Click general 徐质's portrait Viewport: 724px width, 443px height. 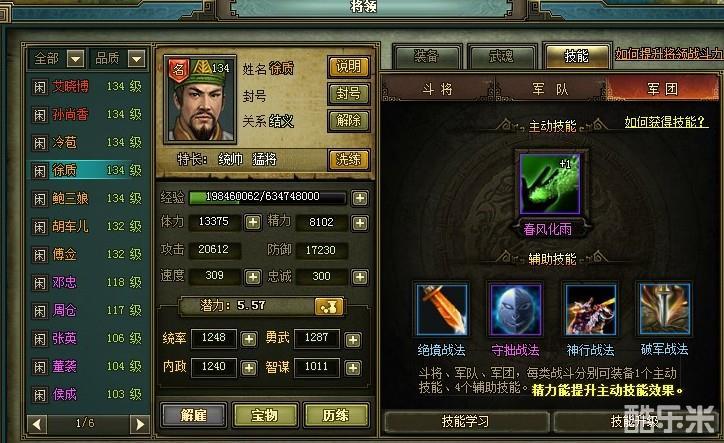point(200,99)
